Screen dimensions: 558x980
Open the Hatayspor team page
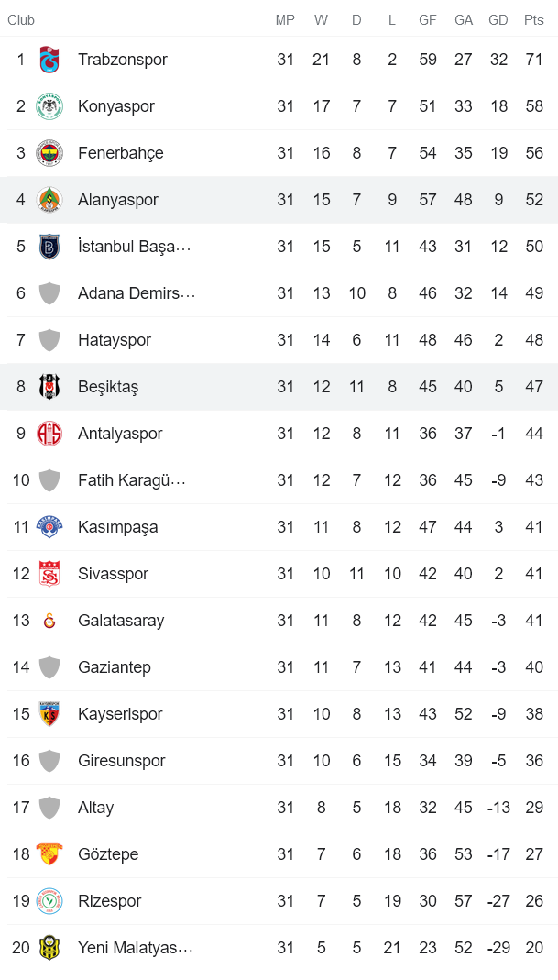point(114,339)
